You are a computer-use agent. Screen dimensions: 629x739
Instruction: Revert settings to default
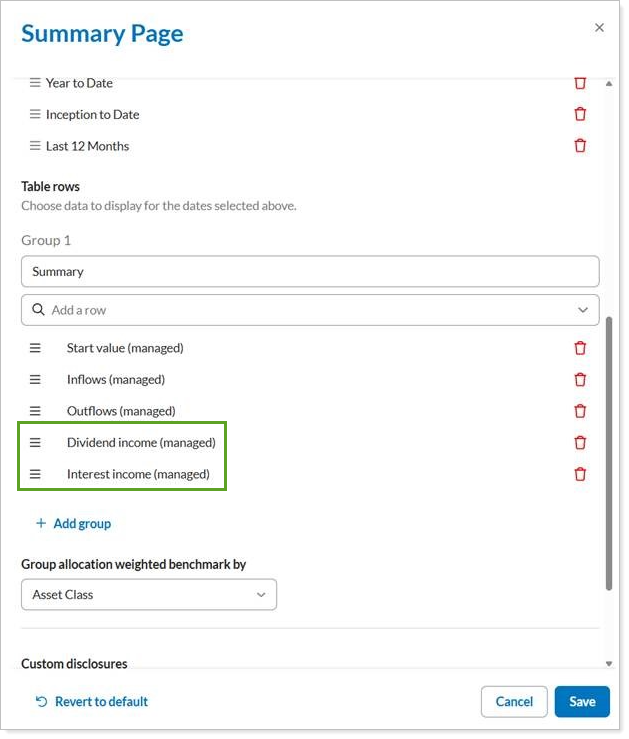[x=91, y=702]
